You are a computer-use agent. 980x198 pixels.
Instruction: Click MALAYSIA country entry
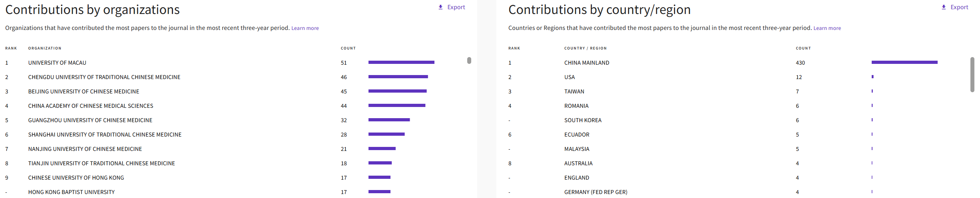tap(577, 149)
